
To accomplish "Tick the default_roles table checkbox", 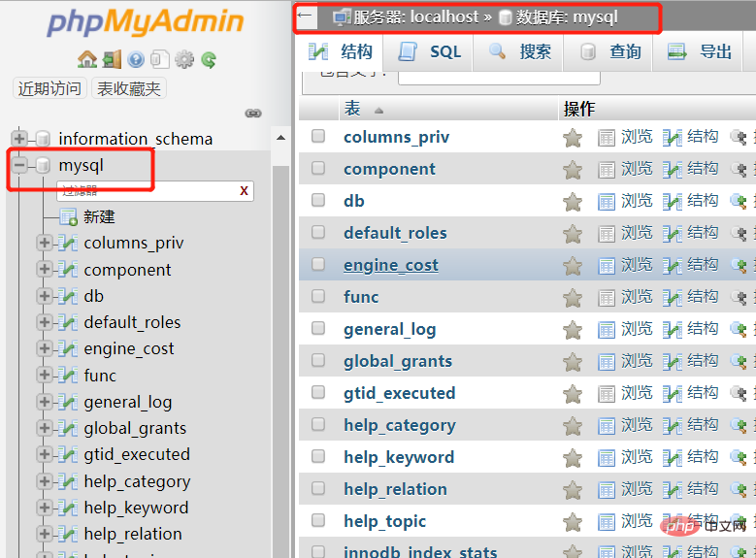I will [x=318, y=232].
